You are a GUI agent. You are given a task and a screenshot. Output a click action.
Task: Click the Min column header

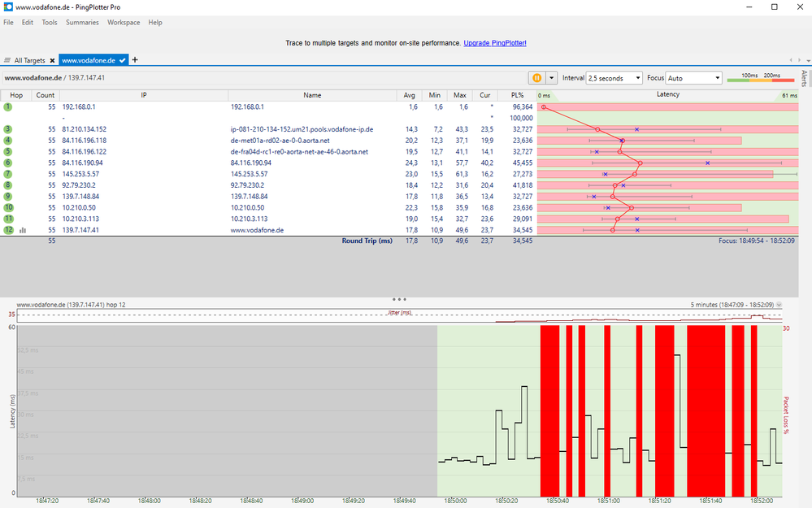pos(435,95)
